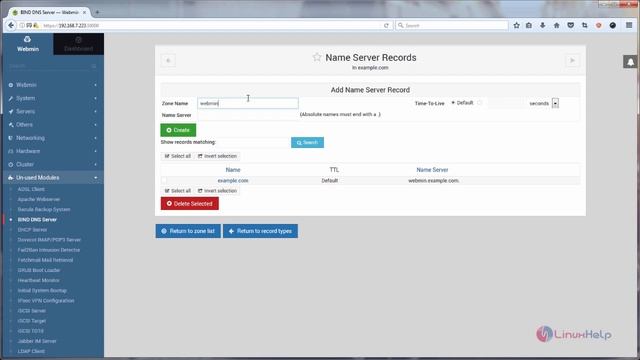Open the downloads arrow icon
The width and height of the screenshot is (640, 360).
point(542,25)
